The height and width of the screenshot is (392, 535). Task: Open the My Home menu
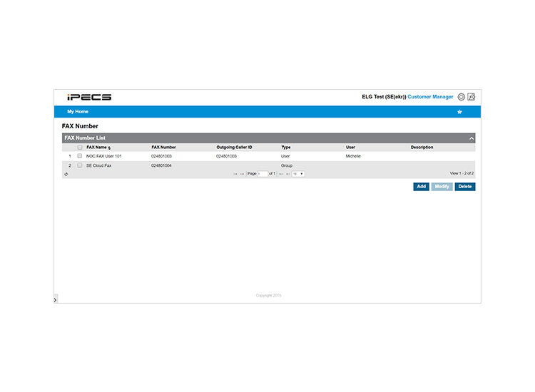pyautogui.click(x=78, y=111)
